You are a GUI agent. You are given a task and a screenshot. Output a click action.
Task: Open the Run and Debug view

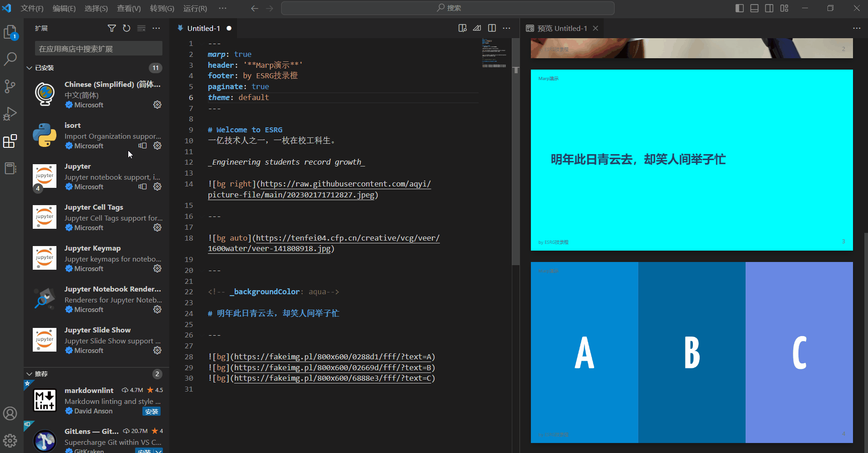(10, 114)
